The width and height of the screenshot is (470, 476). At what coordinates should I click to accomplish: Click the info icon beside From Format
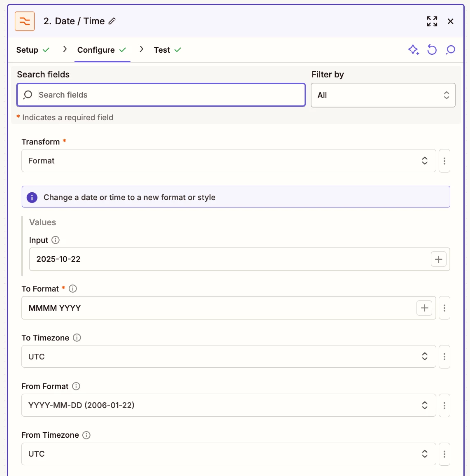coord(76,386)
